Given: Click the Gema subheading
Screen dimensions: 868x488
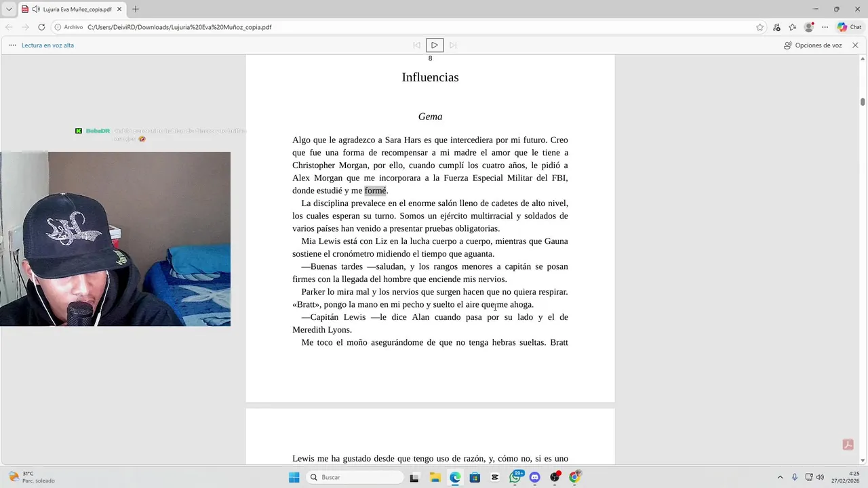Looking at the screenshot, I should pyautogui.click(x=430, y=117).
